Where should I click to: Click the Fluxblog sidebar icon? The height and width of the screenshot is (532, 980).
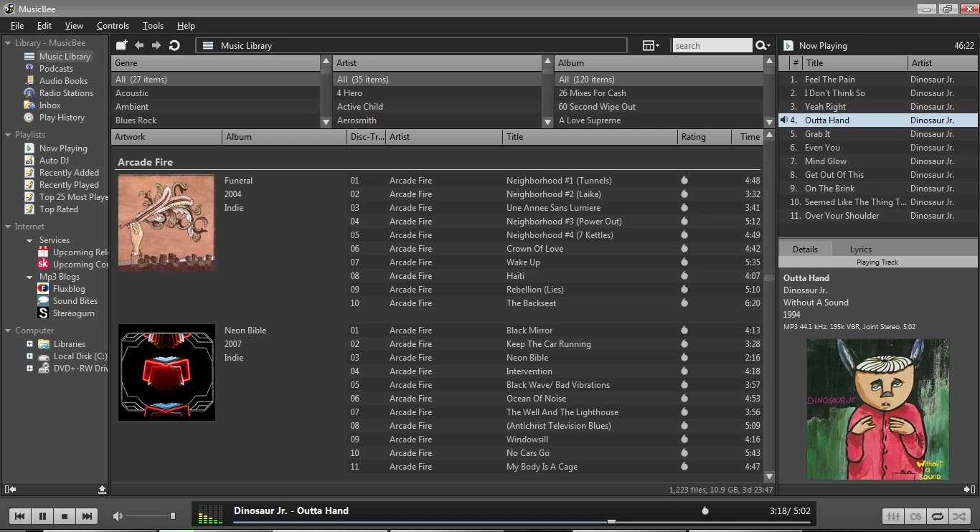[42, 289]
